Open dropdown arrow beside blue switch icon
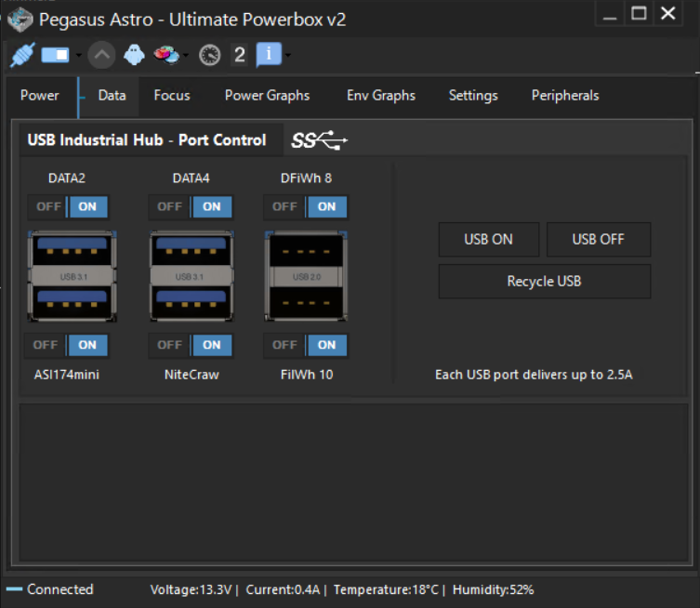 79,56
